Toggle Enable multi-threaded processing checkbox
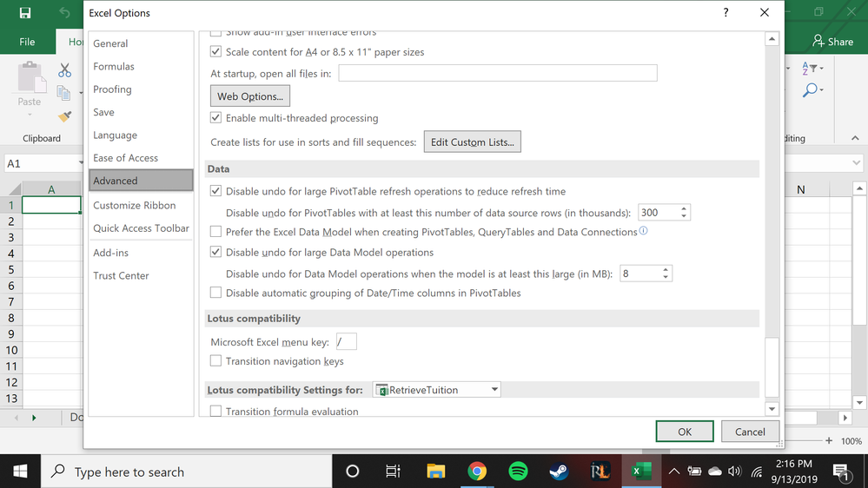This screenshot has width=868, height=488. coord(215,117)
